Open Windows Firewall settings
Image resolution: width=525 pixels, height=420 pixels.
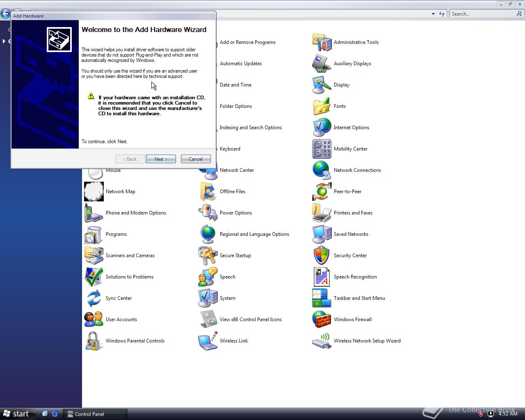coord(352,320)
